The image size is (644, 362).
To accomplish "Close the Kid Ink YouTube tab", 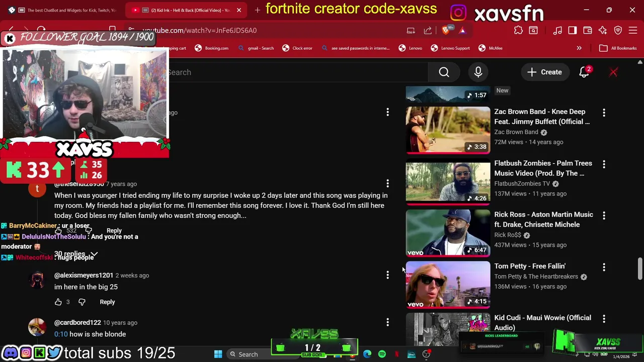I will click(x=239, y=10).
